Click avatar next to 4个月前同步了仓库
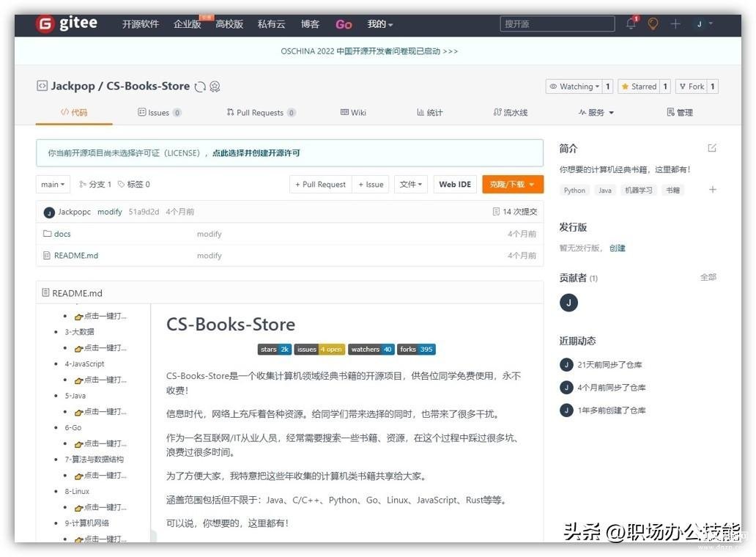 566,387
